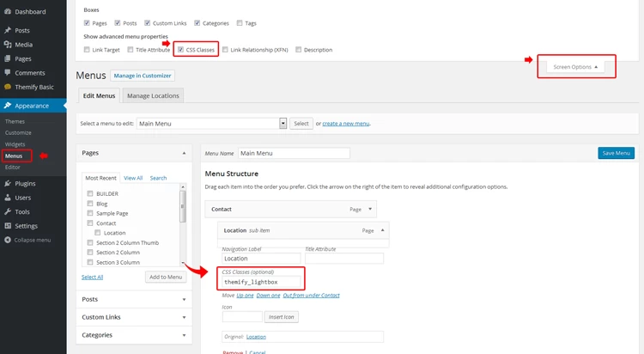Click the Posts pushpin icon
644x354 pixels.
click(x=8, y=30)
